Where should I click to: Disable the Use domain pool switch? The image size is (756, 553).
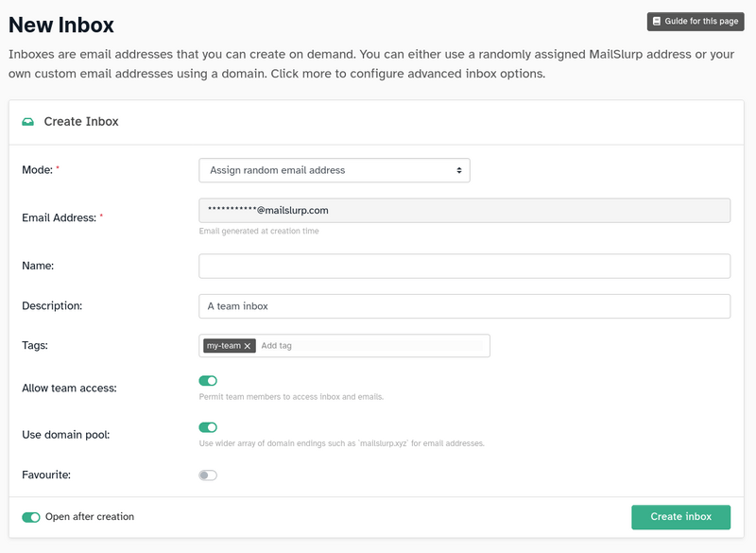pos(208,428)
